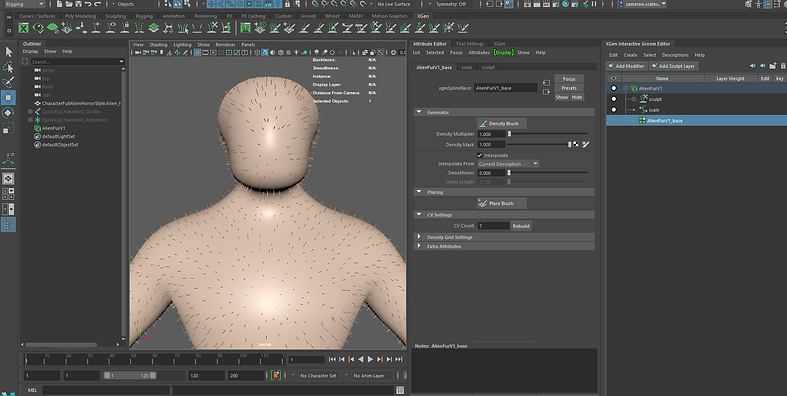The width and height of the screenshot is (787, 396).
Task: Expand Density Grid Settings section
Action: (x=419, y=237)
